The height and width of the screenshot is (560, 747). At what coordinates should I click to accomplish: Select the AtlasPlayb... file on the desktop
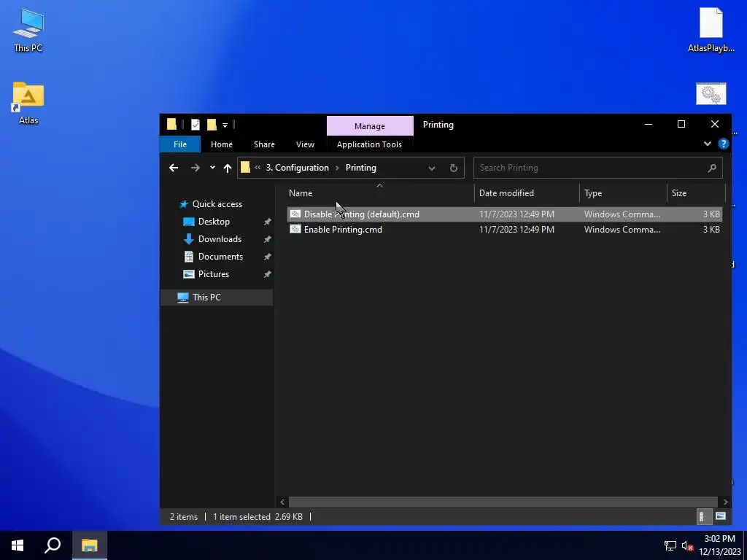click(711, 30)
